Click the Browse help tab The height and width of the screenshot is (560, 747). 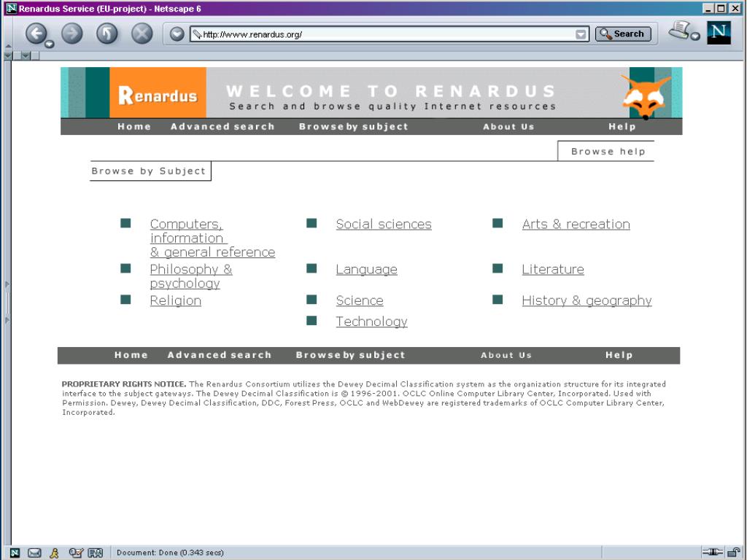coord(608,152)
